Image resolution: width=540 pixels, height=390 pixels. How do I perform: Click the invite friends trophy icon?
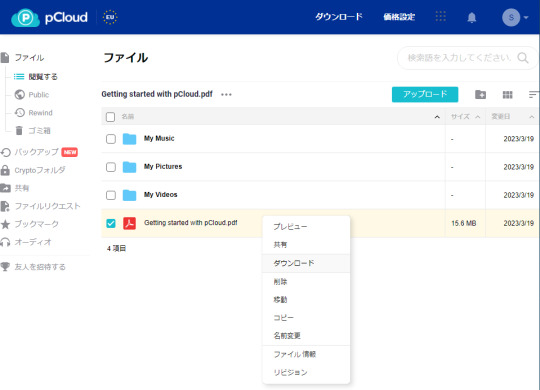coord(5,267)
